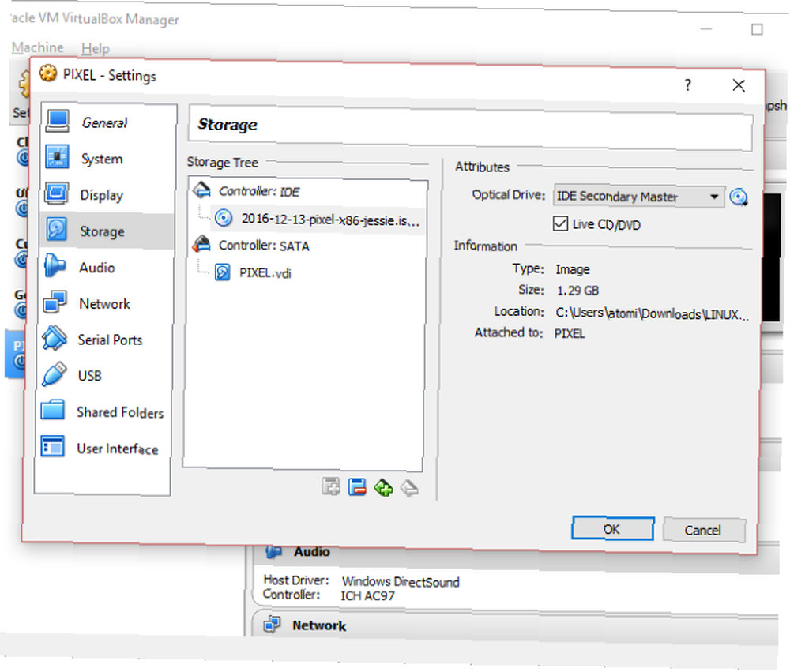Click the Size value 1.29 GB

coord(577,291)
